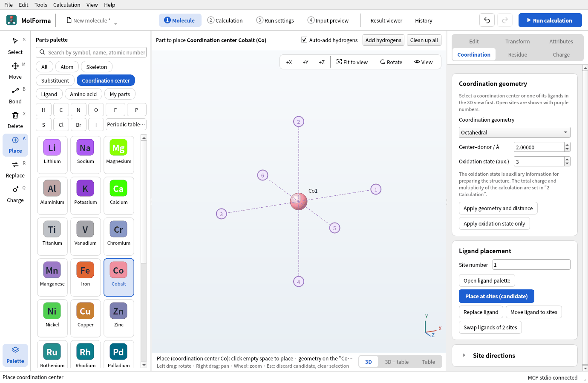
Task: Switch to the Transform tab
Action: [x=517, y=41]
